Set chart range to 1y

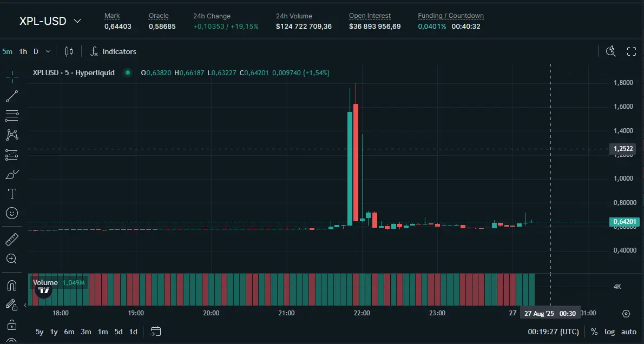click(x=54, y=332)
